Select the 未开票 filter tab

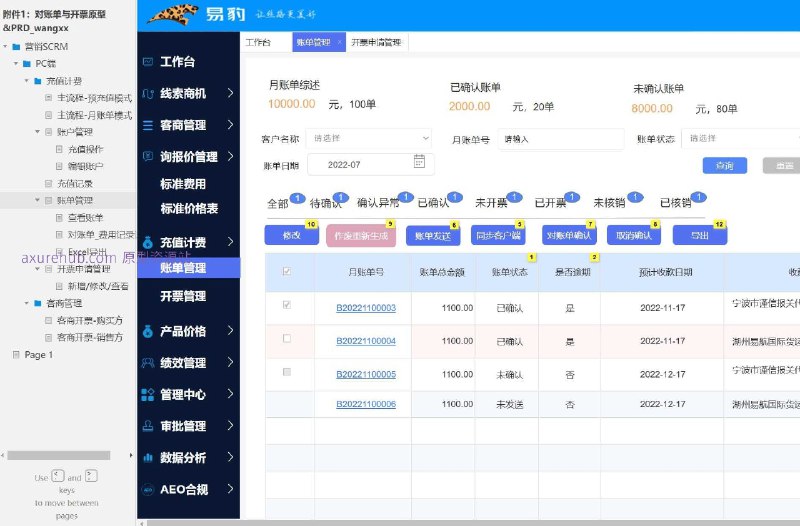coord(491,203)
